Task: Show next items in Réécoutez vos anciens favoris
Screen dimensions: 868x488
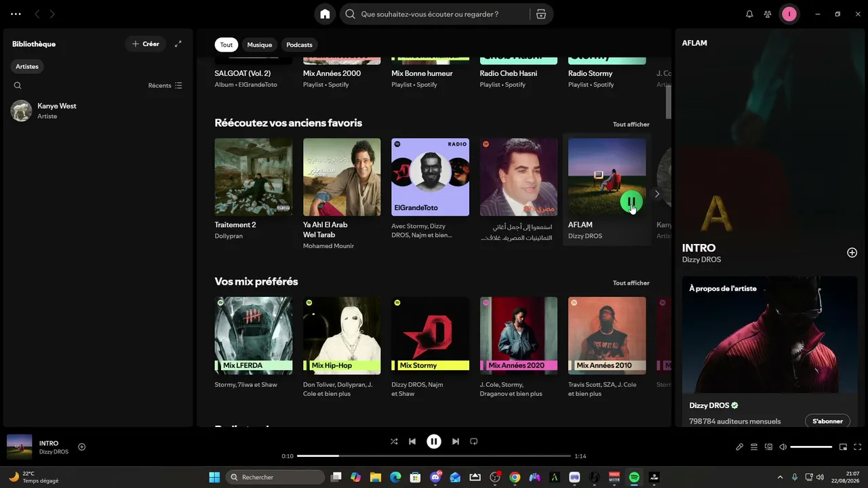Action: pyautogui.click(x=656, y=194)
